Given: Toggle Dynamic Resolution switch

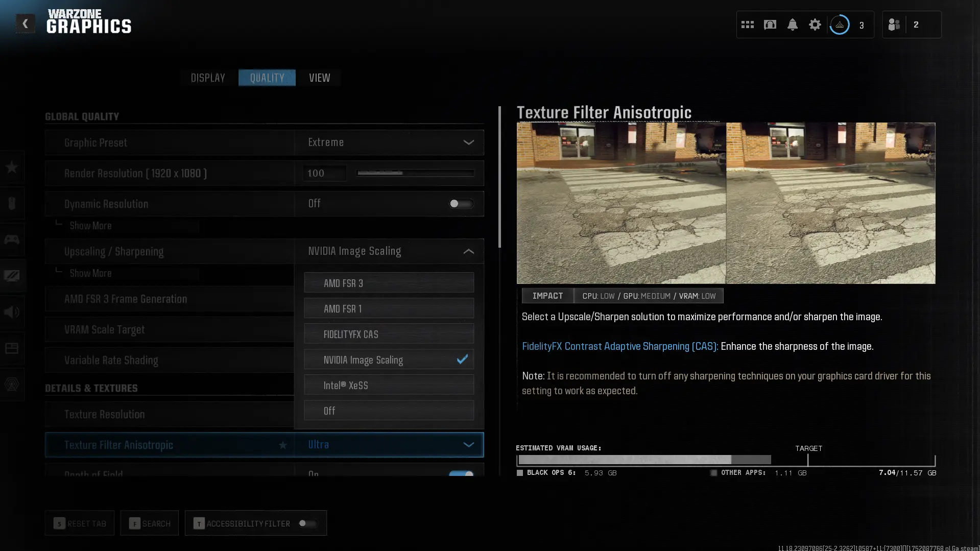Looking at the screenshot, I should click(461, 204).
